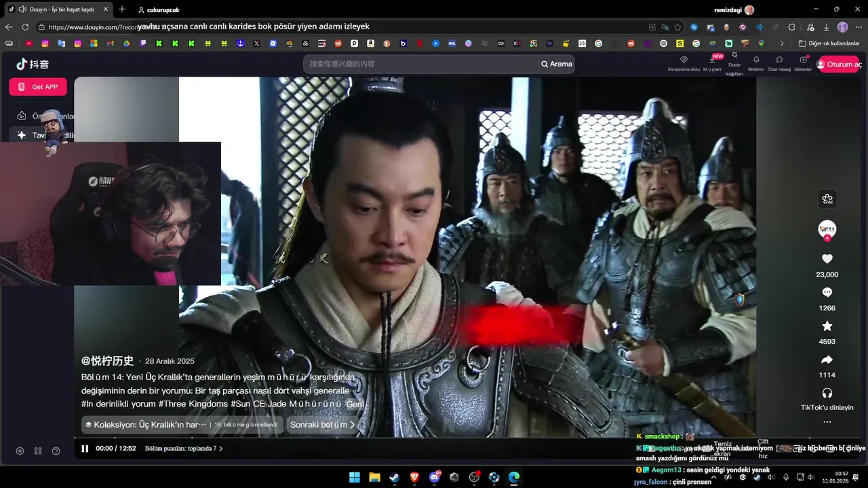Like the video with 23,000 likes
The image size is (868, 488).
(x=827, y=259)
